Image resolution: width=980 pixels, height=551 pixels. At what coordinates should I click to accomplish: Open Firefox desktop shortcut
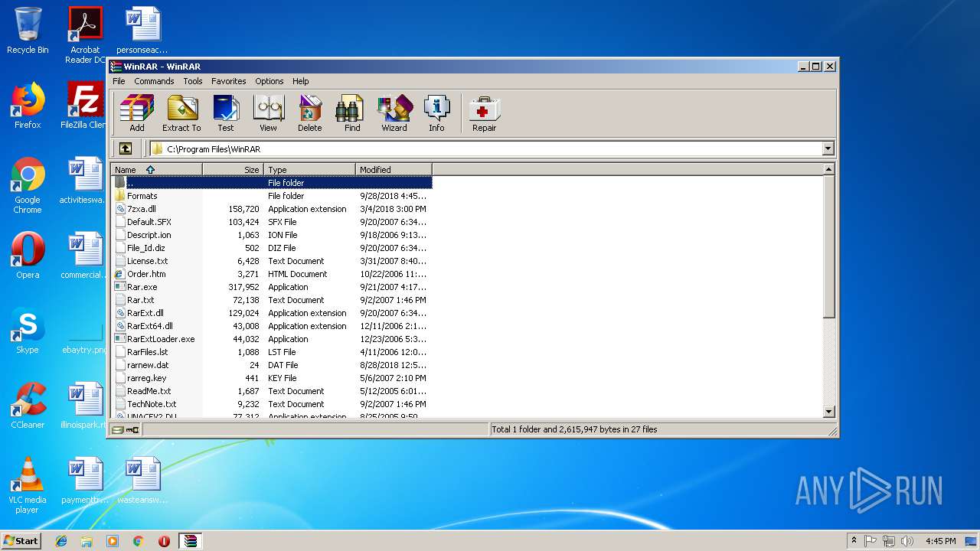[x=28, y=106]
